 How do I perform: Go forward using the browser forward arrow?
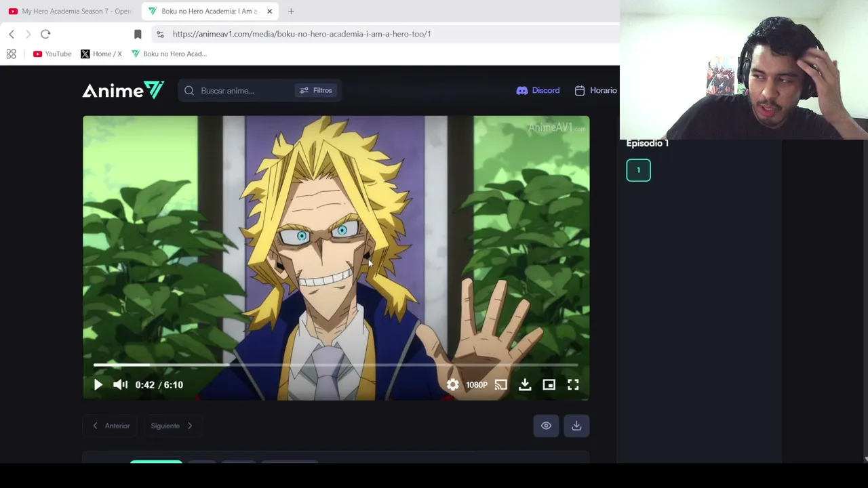(x=28, y=34)
